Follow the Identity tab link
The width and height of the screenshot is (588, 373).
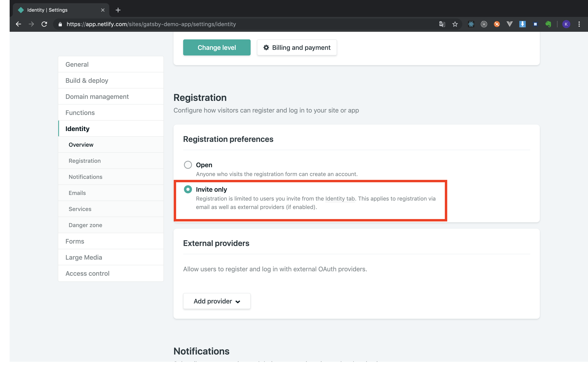click(x=340, y=199)
